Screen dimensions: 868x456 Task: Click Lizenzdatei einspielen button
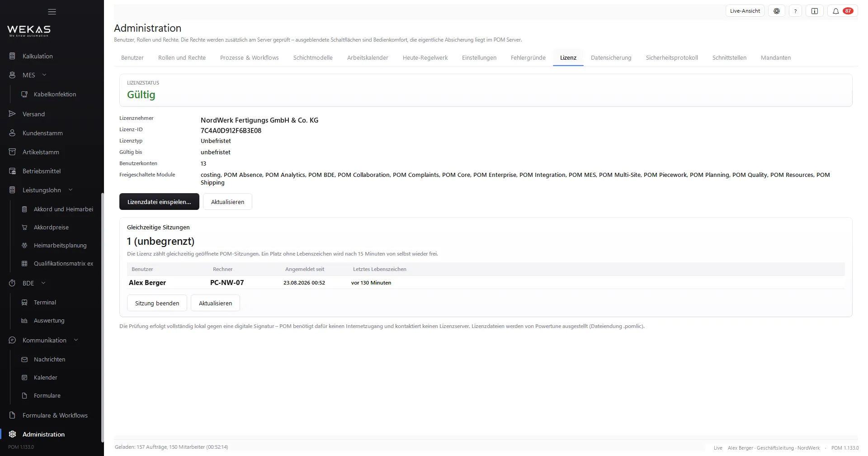(x=159, y=202)
